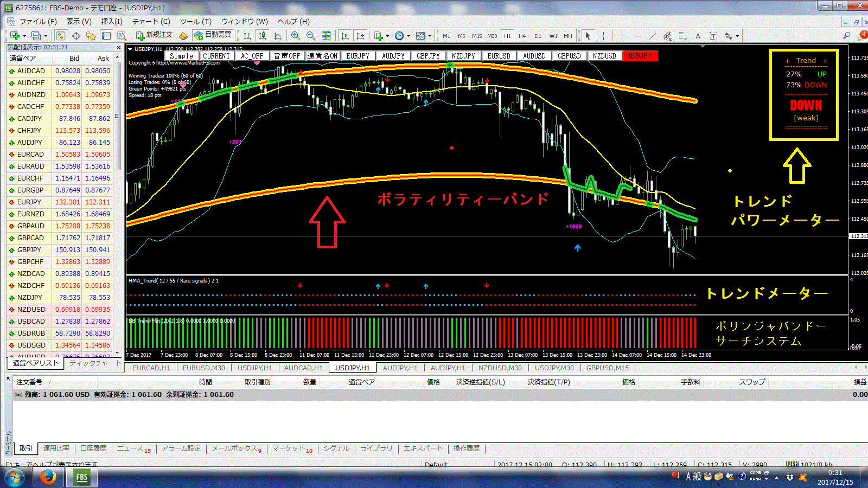The width and height of the screenshot is (868, 488).
Task: Click the 新規注文 new order button
Action: [155, 35]
